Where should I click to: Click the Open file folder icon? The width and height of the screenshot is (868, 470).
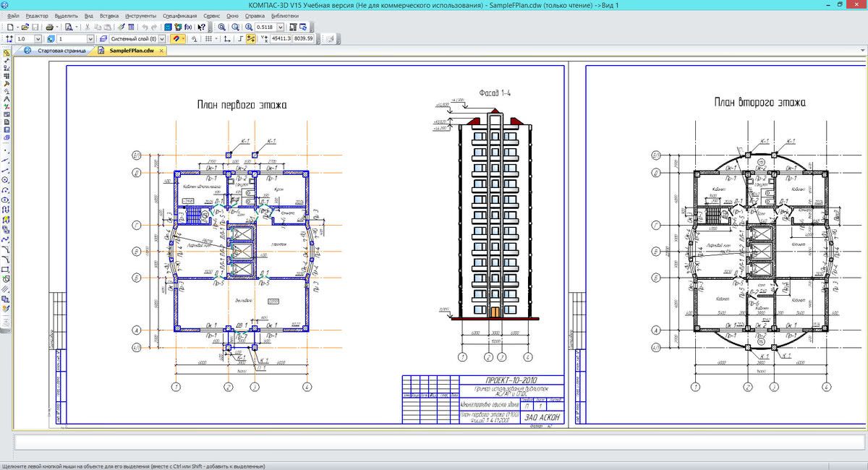[25, 27]
